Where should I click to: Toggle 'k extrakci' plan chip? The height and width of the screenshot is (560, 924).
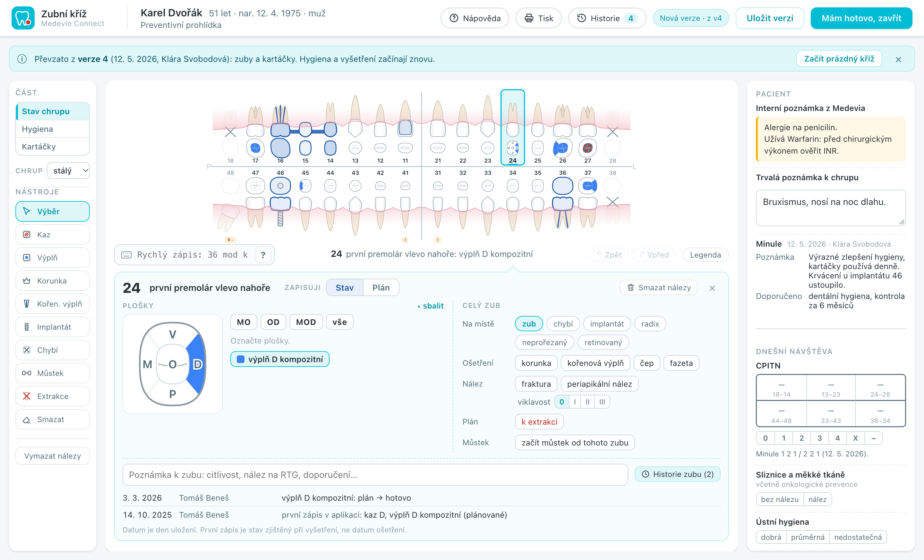coord(539,422)
